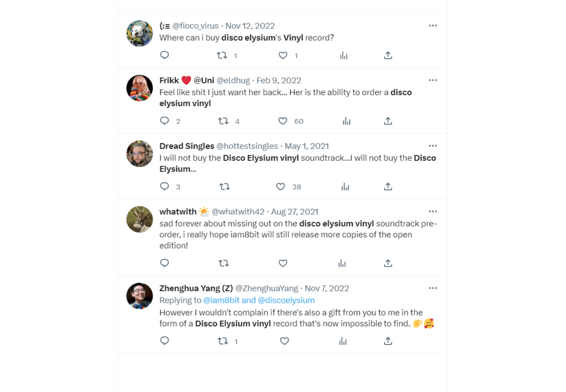The image size is (566, 392).
Task: Open more options menu on Frikk's tweet
Action: [x=433, y=80]
